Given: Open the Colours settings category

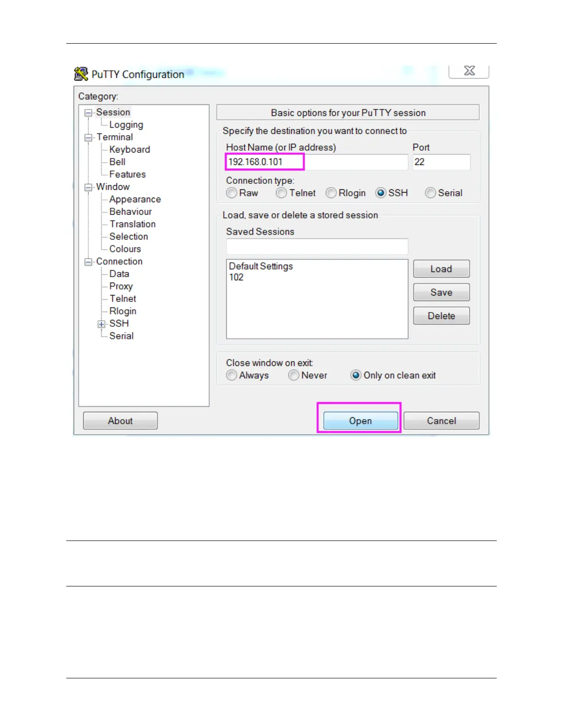Looking at the screenshot, I should (x=125, y=249).
